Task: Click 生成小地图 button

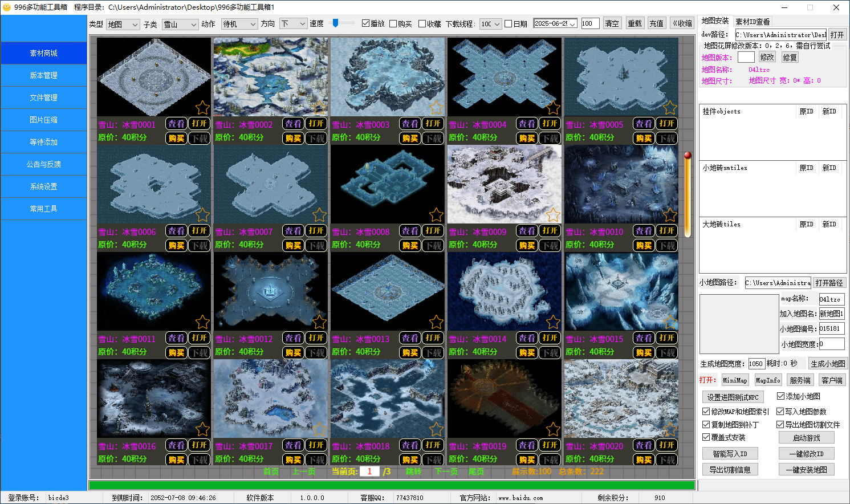Action: click(828, 364)
